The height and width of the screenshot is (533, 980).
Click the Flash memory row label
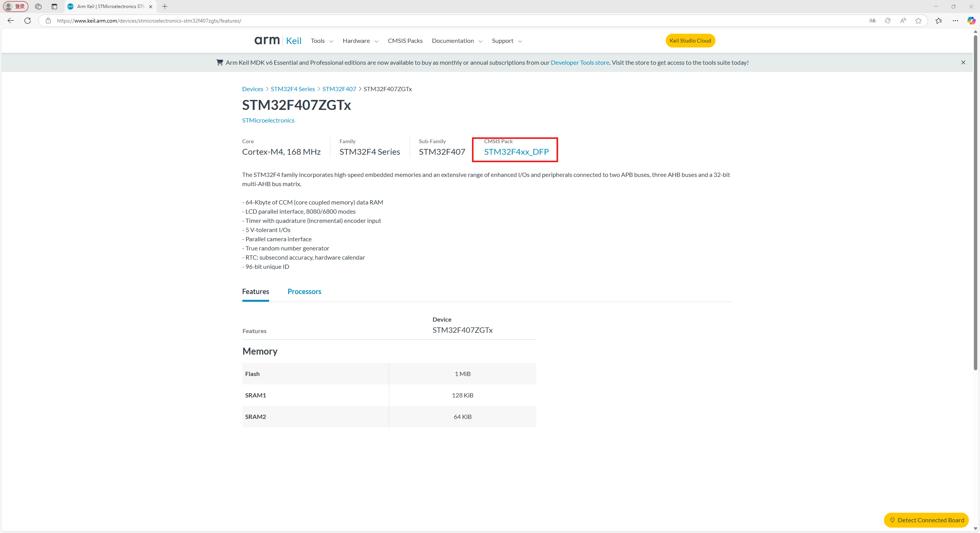[252, 374]
